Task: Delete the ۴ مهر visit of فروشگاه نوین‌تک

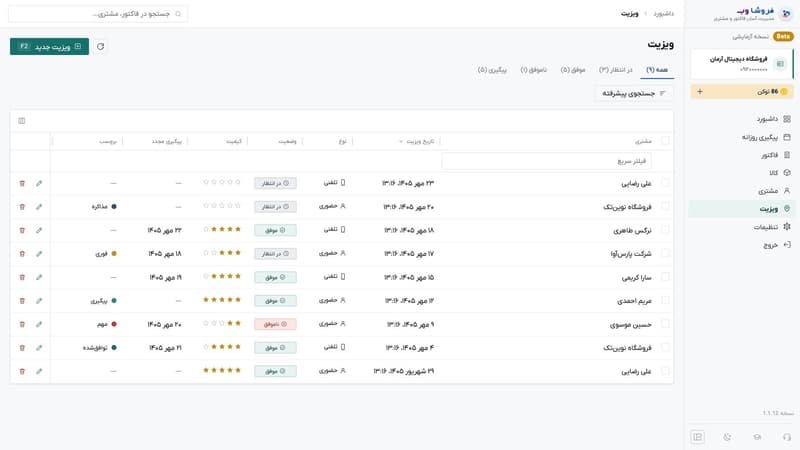Action: (x=22, y=347)
